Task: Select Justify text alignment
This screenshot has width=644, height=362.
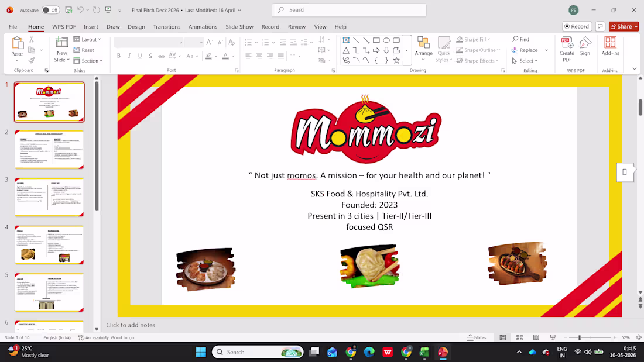Action: tap(280, 56)
